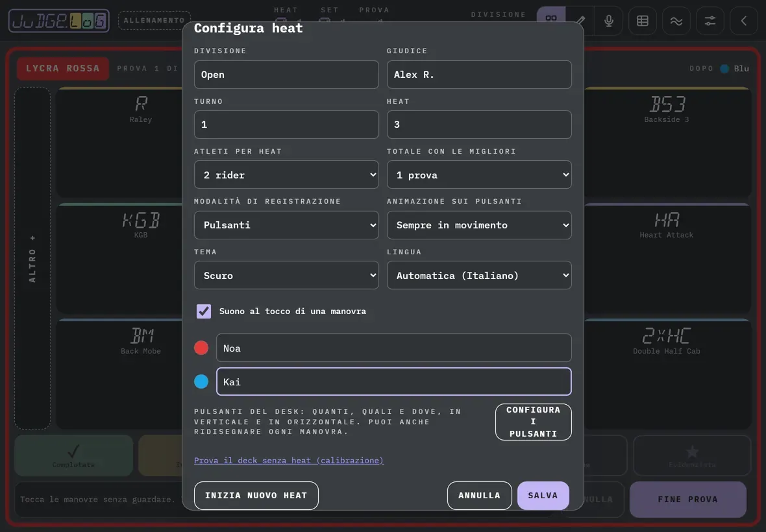
Task: Tap the Backside 3 trick button
Action: tap(667, 142)
